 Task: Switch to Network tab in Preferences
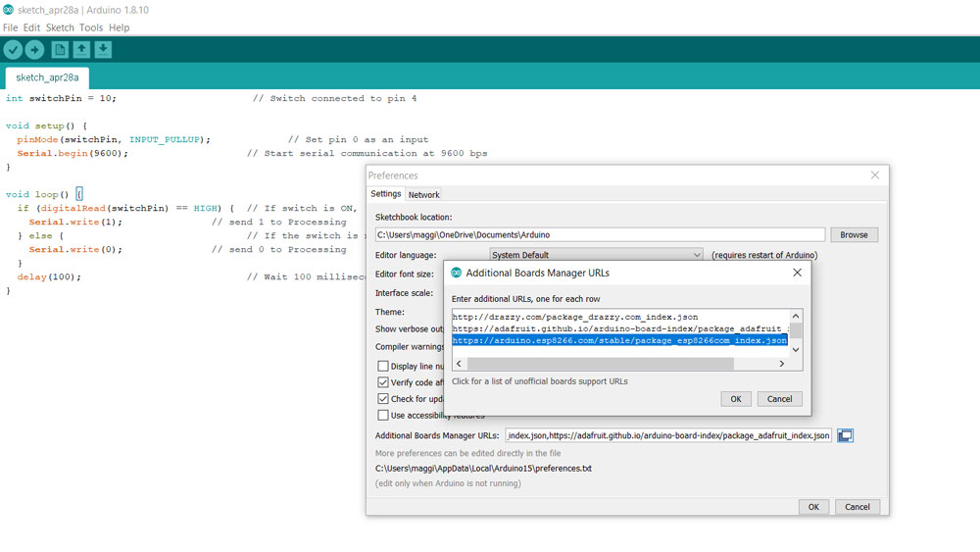[423, 194]
